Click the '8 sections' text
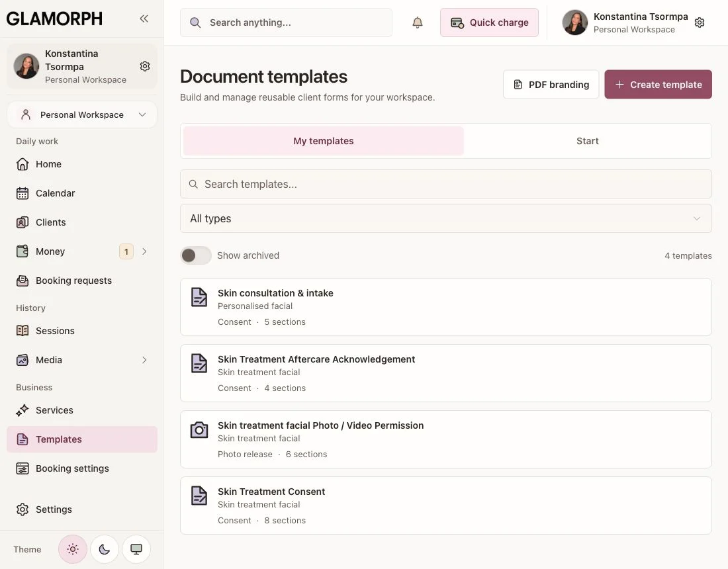This screenshot has width=728, height=569. click(x=285, y=520)
